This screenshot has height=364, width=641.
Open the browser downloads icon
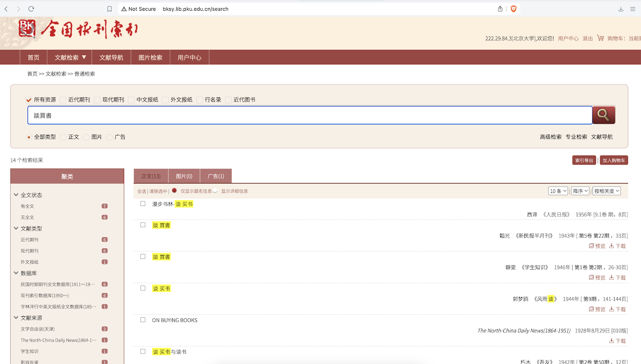621,9
